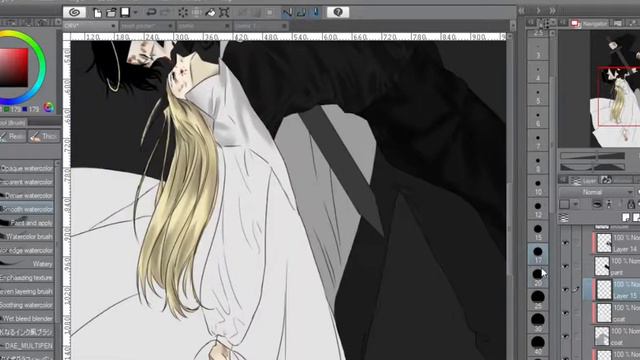Image resolution: width=640 pixels, height=360 pixels.
Task: Set brush size to 15
Action: coord(538,232)
